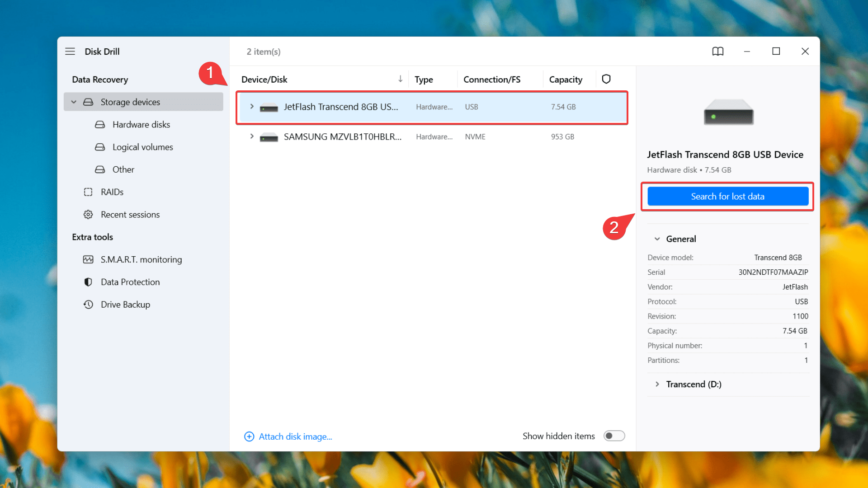The height and width of the screenshot is (488, 868).
Task: Click the shield status icon in column header
Action: click(606, 79)
